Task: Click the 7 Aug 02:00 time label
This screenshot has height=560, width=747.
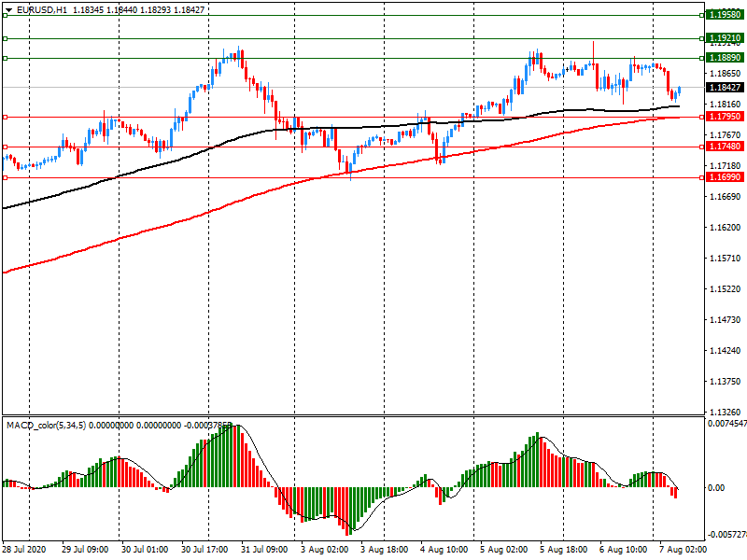Action: [684, 549]
